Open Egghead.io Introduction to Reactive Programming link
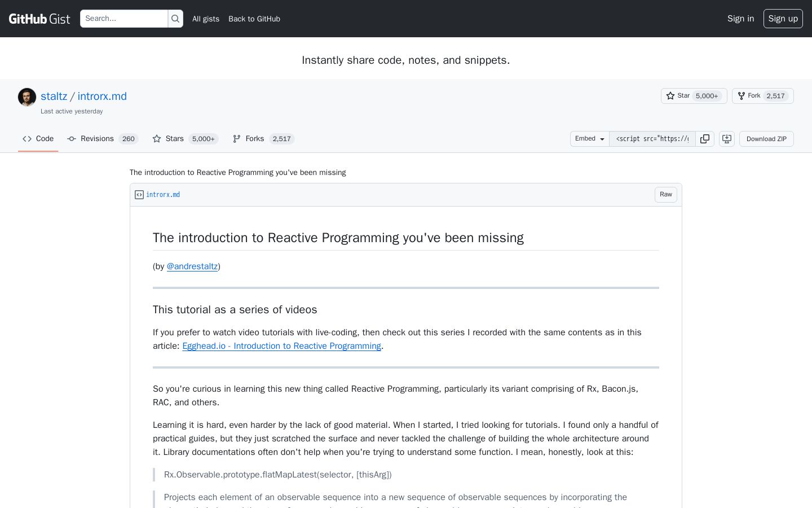 tap(282, 346)
